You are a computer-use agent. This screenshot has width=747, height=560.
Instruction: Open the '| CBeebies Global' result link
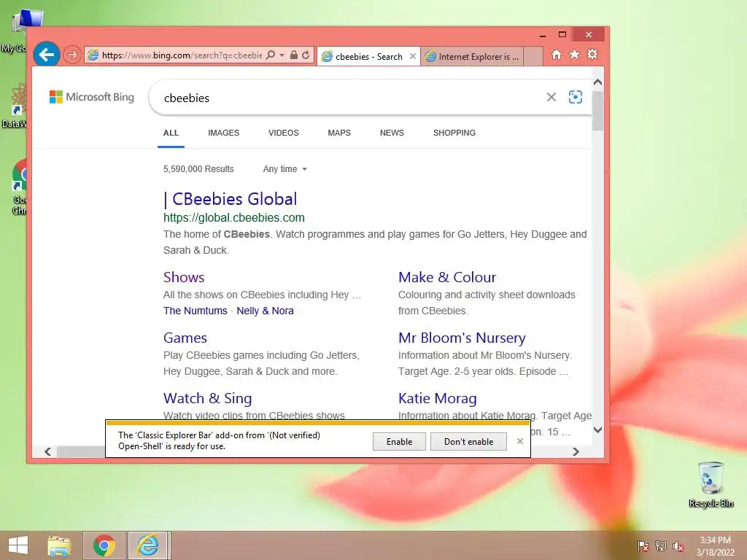230,199
